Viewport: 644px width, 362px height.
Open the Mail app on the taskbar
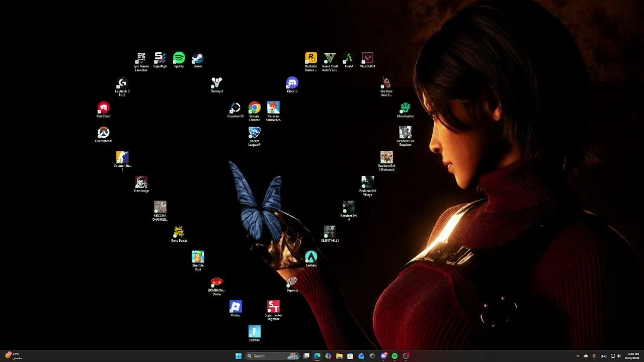point(361,356)
